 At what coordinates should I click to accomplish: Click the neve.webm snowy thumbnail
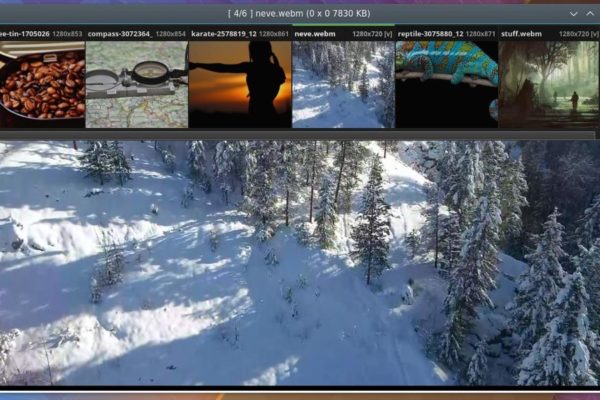point(343,84)
